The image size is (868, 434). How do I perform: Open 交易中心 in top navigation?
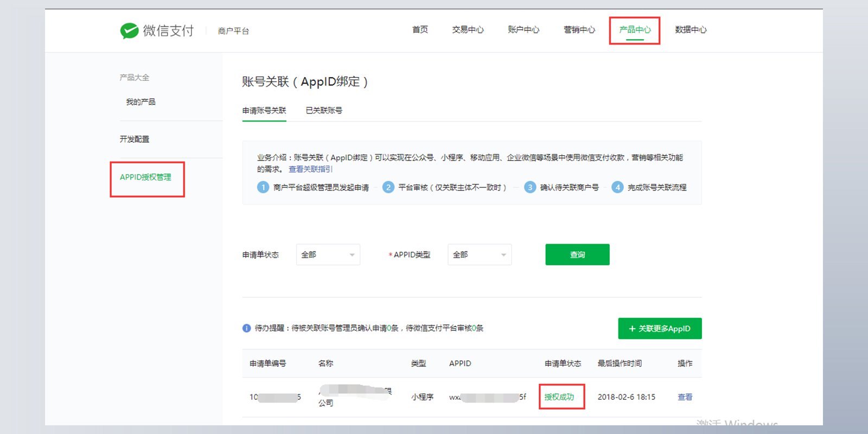[468, 30]
